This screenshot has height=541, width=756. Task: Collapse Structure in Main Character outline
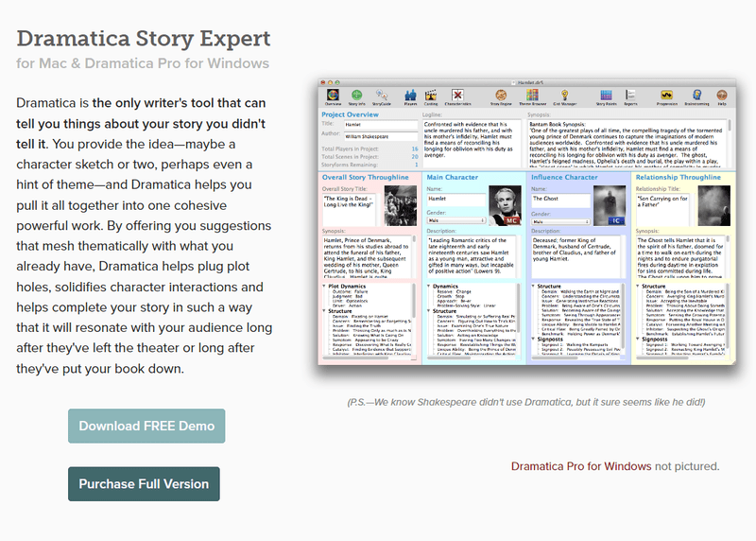pyautogui.click(x=429, y=311)
